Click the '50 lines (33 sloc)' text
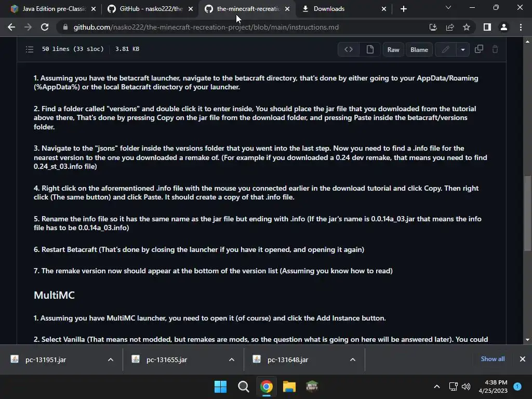 (x=73, y=49)
